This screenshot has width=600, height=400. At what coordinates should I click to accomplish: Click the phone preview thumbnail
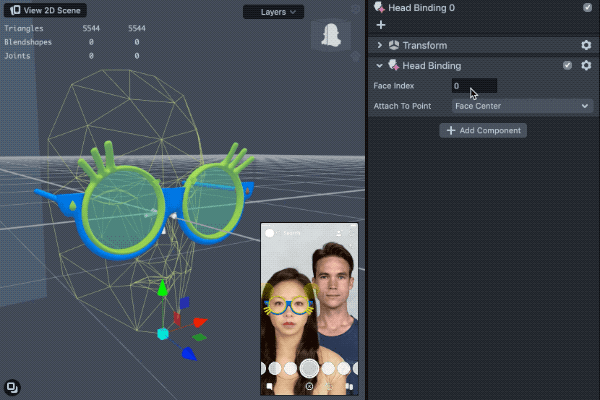[309, 308]
